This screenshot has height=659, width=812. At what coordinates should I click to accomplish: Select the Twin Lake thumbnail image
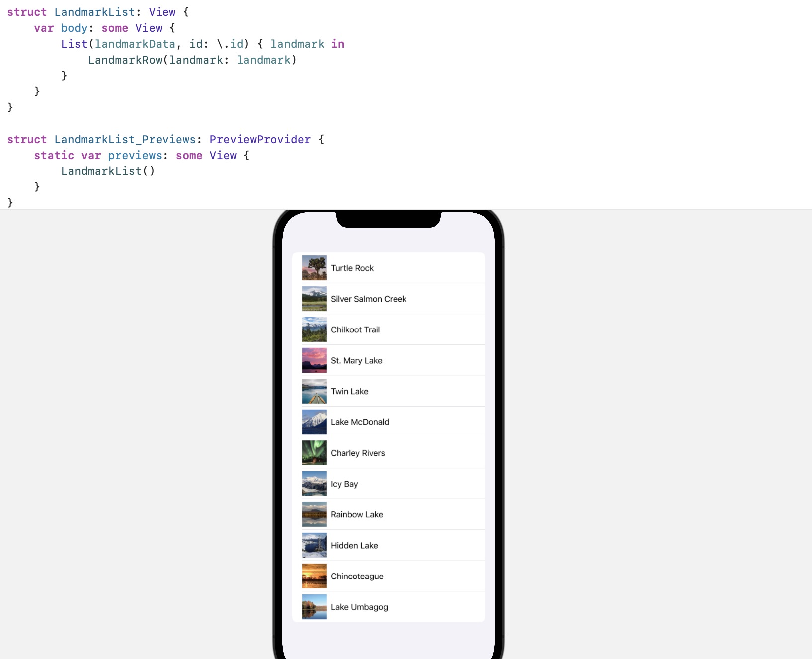[x=315, y=391]
